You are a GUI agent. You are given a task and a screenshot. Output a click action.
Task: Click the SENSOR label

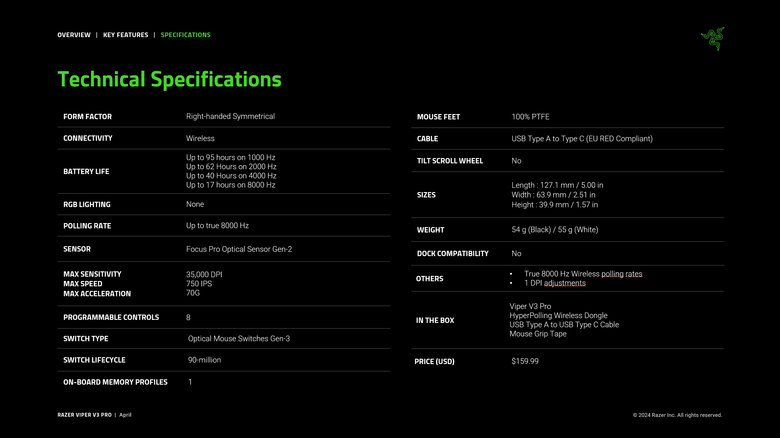point(77,249)
